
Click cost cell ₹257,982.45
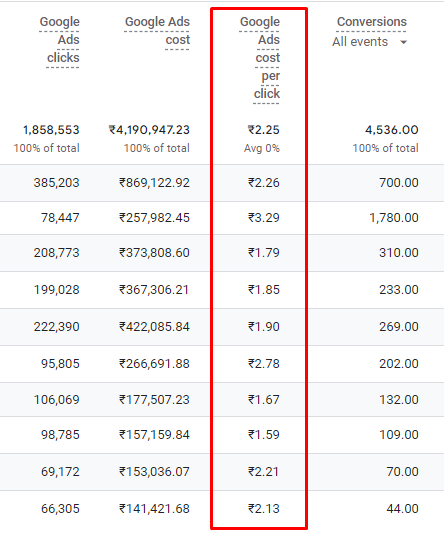coord(154,218)
